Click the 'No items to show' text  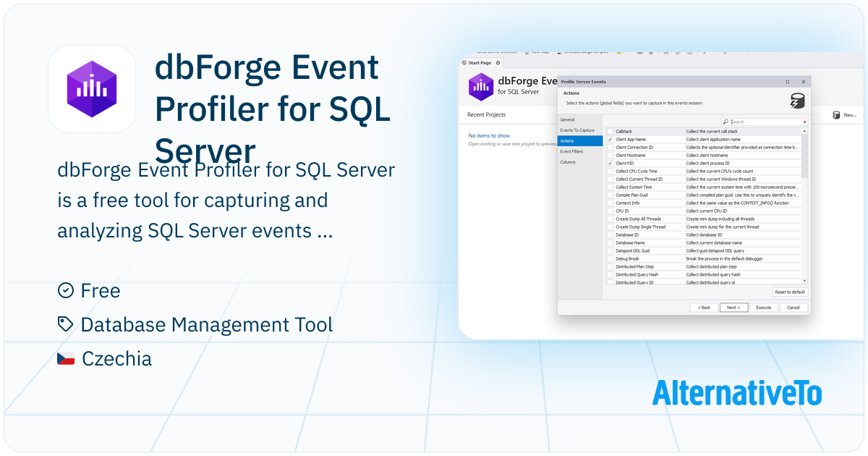click(x=489, y=135)
